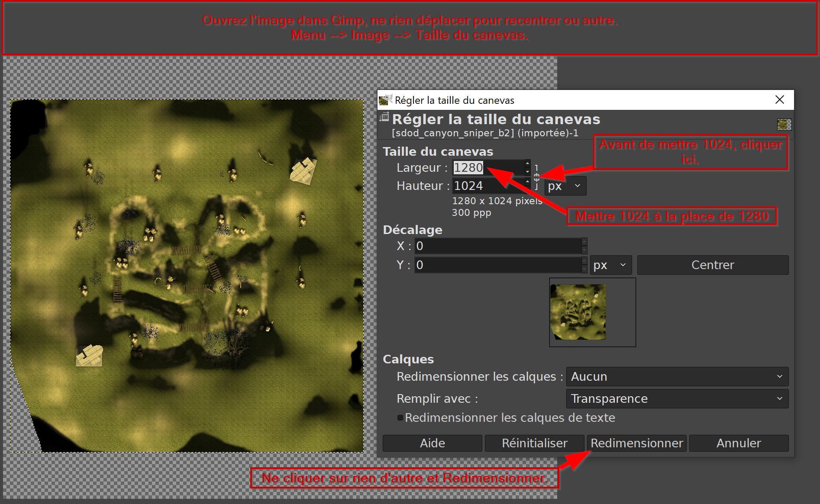Open the offset px unit dropdown
The image size is (820, 504).
point(610,265)
